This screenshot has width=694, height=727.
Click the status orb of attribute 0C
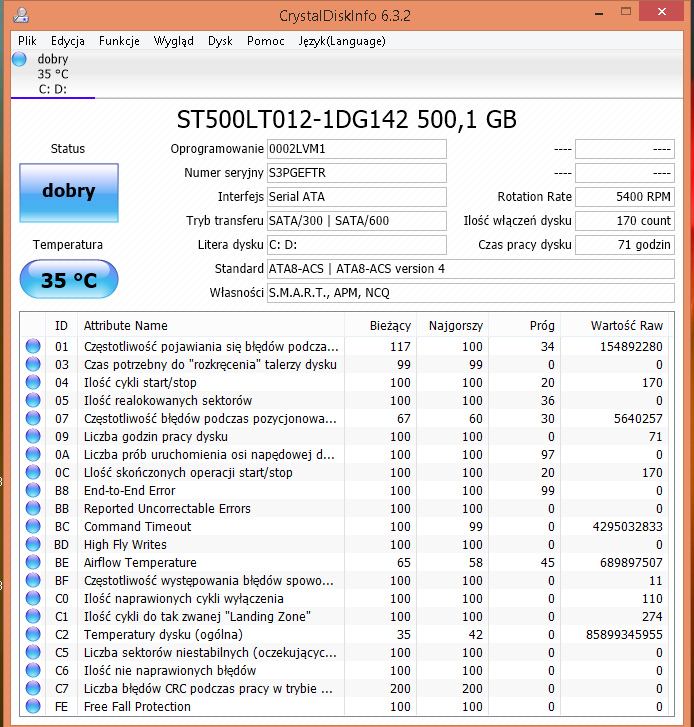click(33, 472)
